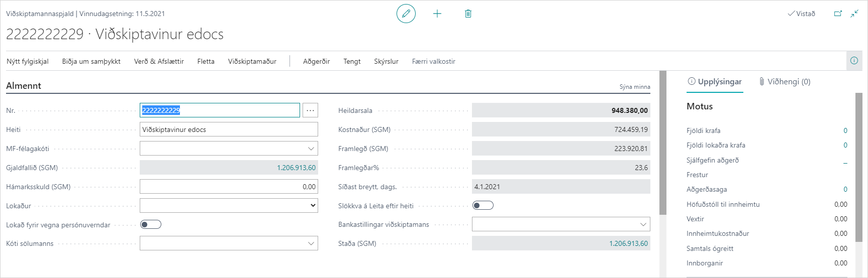Click the Heiti name input field

[x=229, y=129]
